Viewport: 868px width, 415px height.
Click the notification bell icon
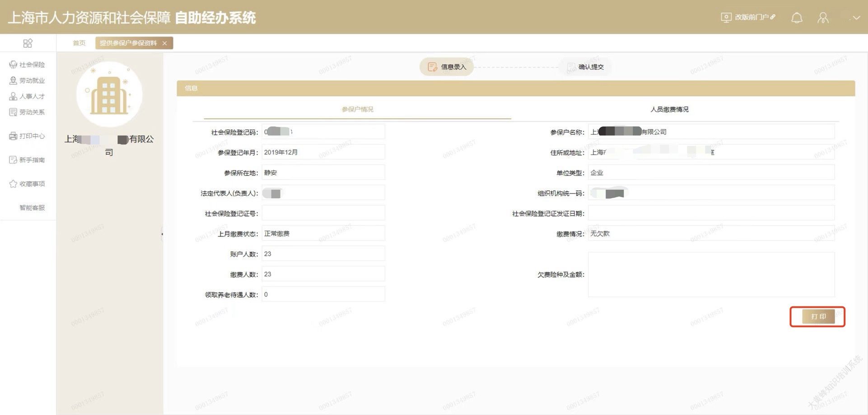(x=797, y=18)
